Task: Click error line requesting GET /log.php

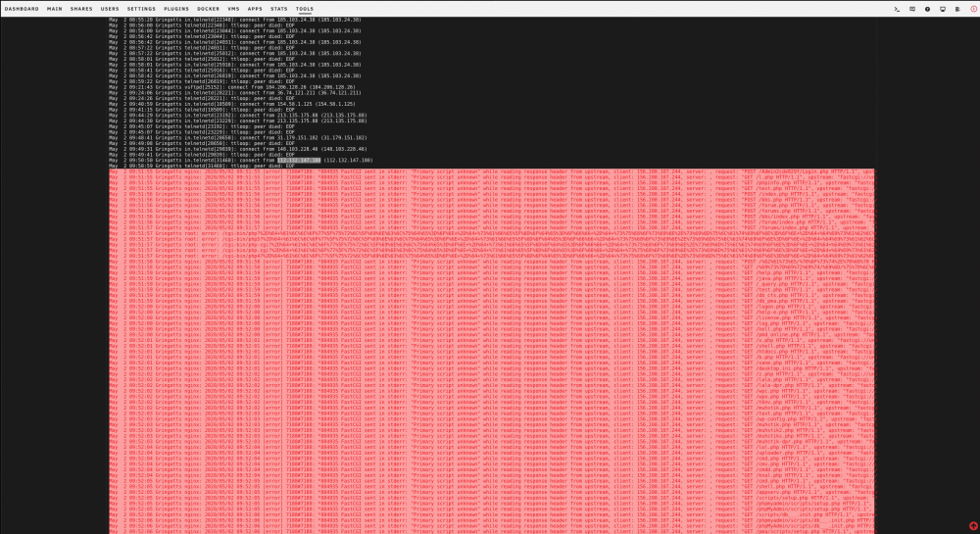Action: [x=493, y=323]
